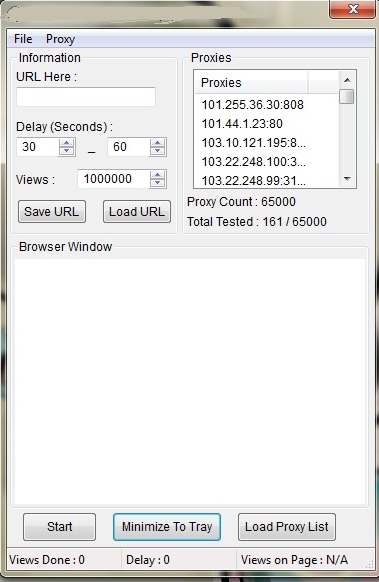Click inside the Browser Window pane

pyautogui.click(x=190, y=382)
